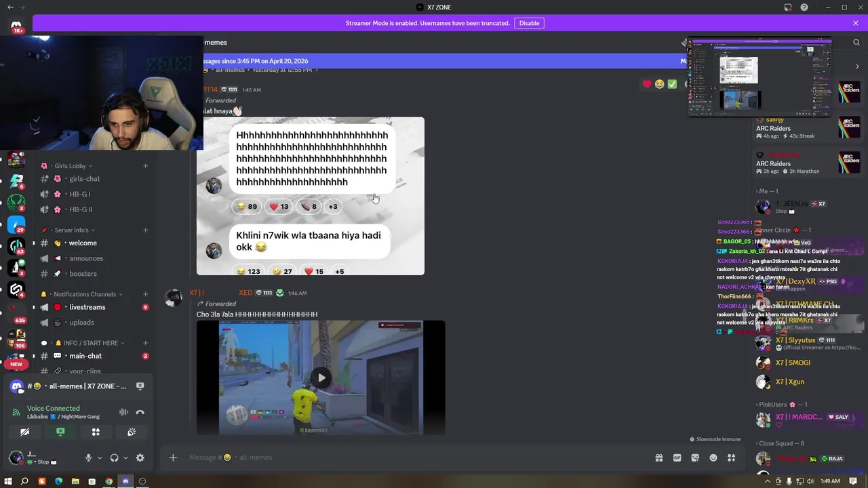The height and width of the screenshot is (488, 868).
Task: Open the search icon in the channel header
Action: coord(856,42)
